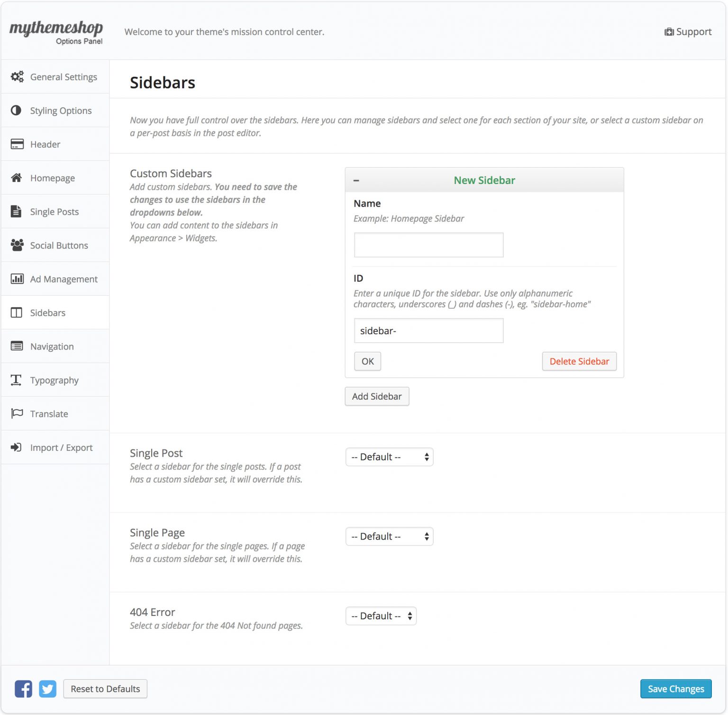Viewport: 728px width, 715px height.
Task: Click the Social Buttons people icon
Action: tap(17, 245)
